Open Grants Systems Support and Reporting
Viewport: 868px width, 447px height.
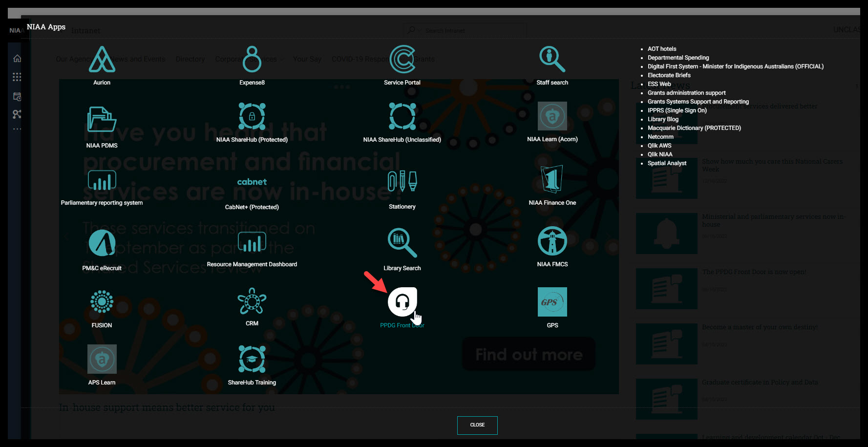click(x=698, y=102)
